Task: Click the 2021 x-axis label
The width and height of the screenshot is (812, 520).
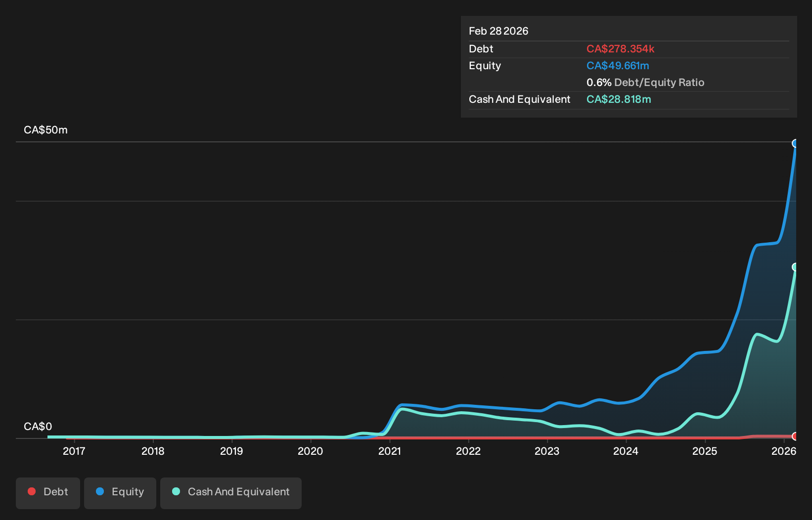Action: pos(390,451)
